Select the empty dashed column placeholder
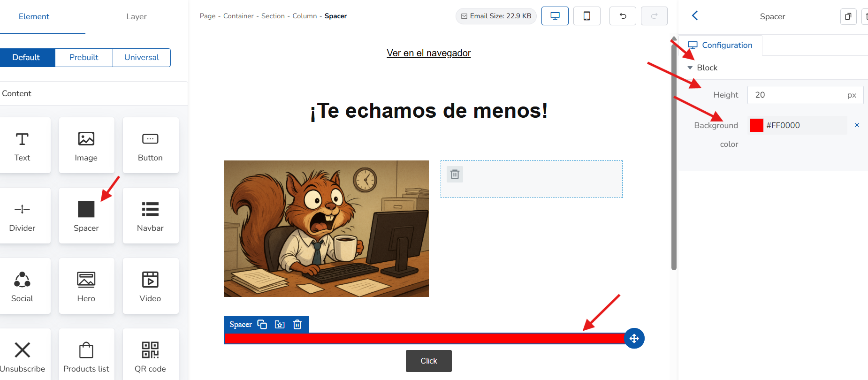The height and width of the screenshot is (380, 868). point(532,179)
